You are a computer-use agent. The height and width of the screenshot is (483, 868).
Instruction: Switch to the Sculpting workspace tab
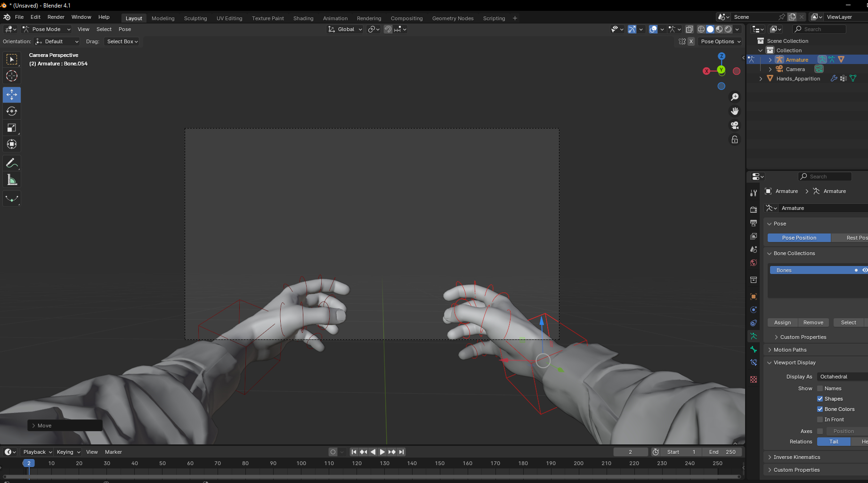[x=195, y=18]
